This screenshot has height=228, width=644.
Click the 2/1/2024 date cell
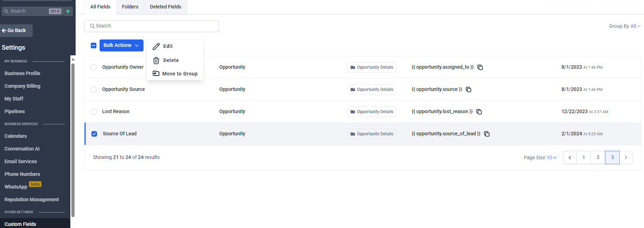pos(582,134)
